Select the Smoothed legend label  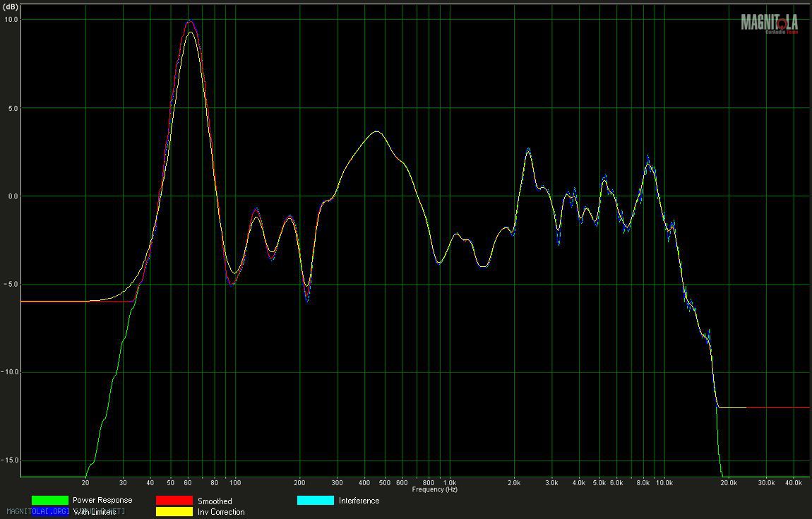click(x=215, y=501)
